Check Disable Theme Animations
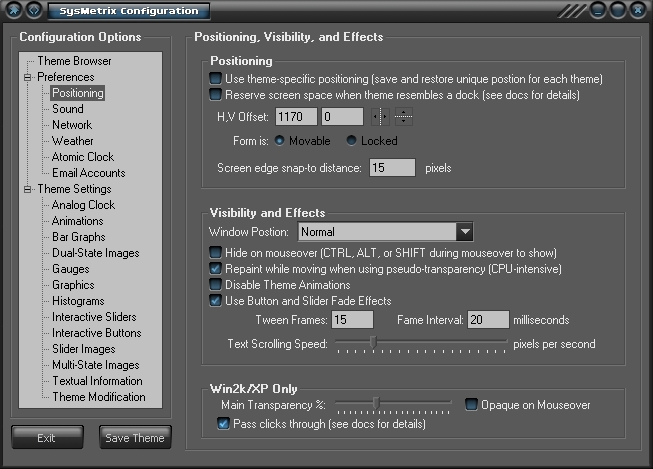Image resolution: width=653 pixels, height=469 pixels. coord(215,284)
